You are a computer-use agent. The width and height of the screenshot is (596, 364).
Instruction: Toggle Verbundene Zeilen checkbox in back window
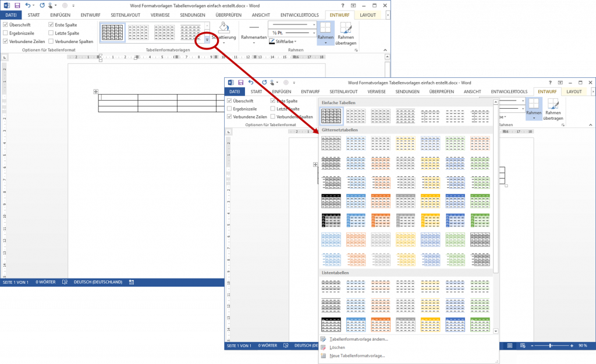tap(5, 41)
